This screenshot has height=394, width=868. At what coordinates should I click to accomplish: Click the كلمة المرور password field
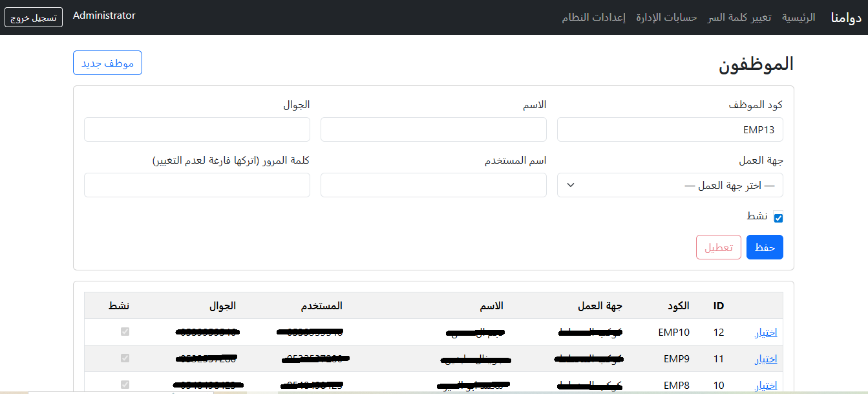pyautogui.click(x=196, y=185)
